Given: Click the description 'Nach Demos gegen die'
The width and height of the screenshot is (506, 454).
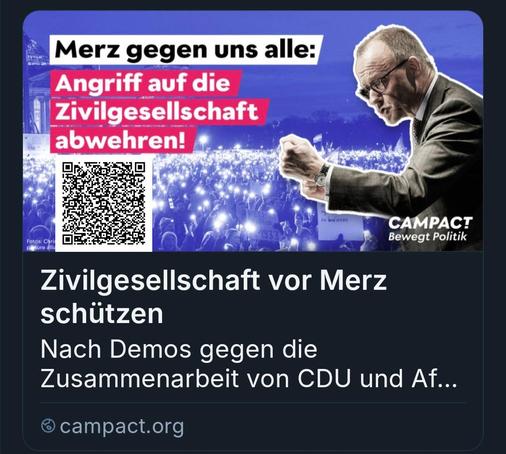Looking at the screenshot, I should click(x=179, y=350).
